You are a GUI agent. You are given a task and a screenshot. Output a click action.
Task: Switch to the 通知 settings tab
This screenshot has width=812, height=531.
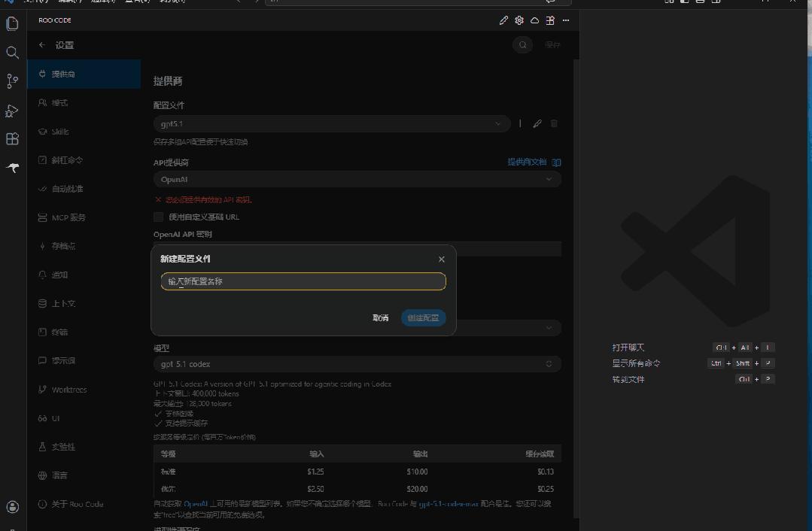84,275
